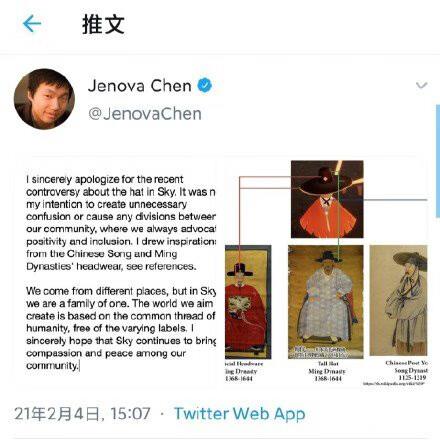Image resolution: width=440 pixels, height=440 pixels.
Task: Click the wikipedia URL under the sketch
Action: coord(394,384)
